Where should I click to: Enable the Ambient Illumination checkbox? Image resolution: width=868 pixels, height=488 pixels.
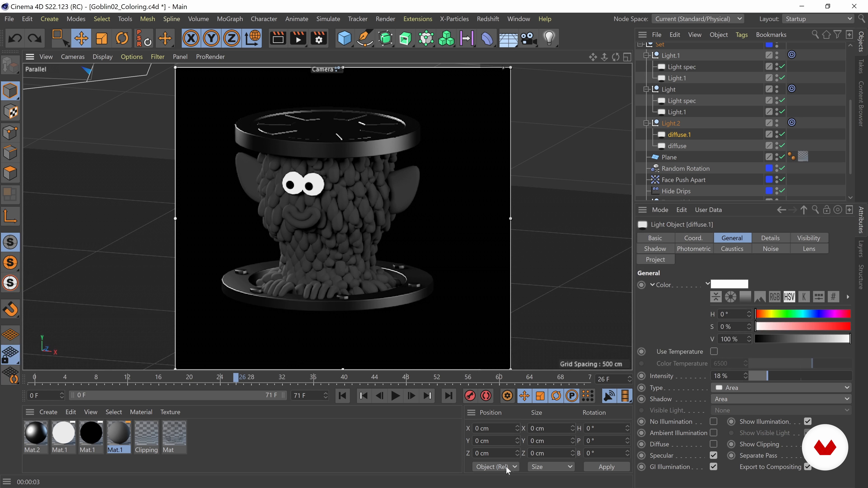[713, 432]
